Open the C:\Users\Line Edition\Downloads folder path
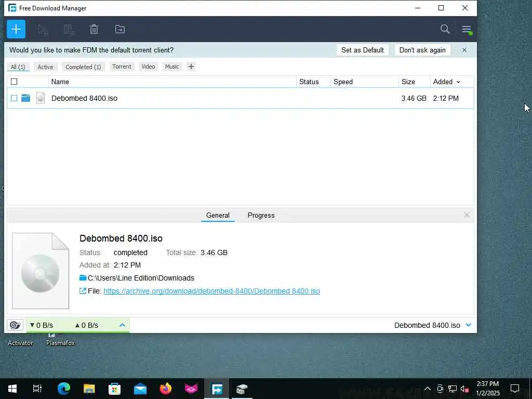The width and height of the screenshot is (532, 399). pos(141,278)
